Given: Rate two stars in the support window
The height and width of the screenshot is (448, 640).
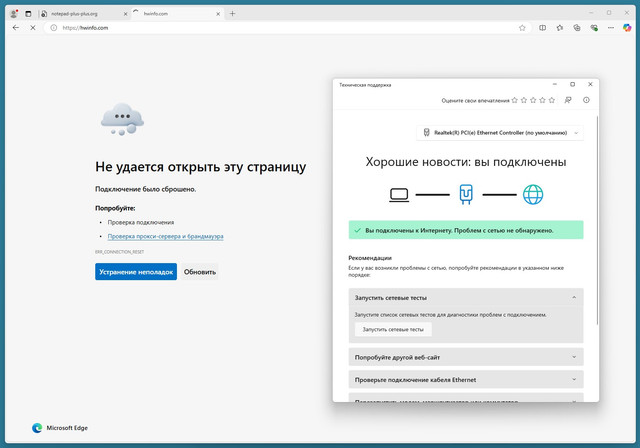Looking at the screenshot, I should point(524,100).
